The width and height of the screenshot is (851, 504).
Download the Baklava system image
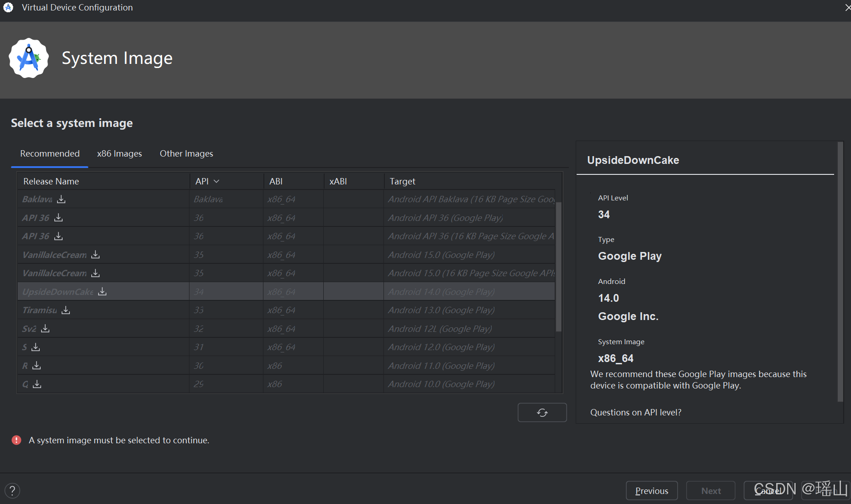click(61, 199)
